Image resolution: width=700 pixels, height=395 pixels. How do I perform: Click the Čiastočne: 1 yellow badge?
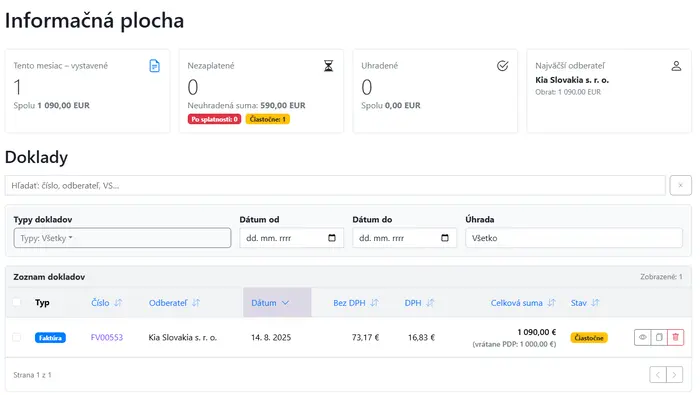point(267,119)
